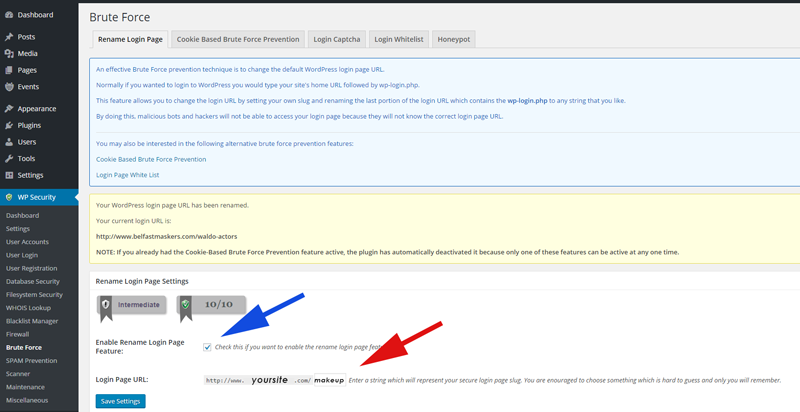Click the Login Page URL slug field

329,380
